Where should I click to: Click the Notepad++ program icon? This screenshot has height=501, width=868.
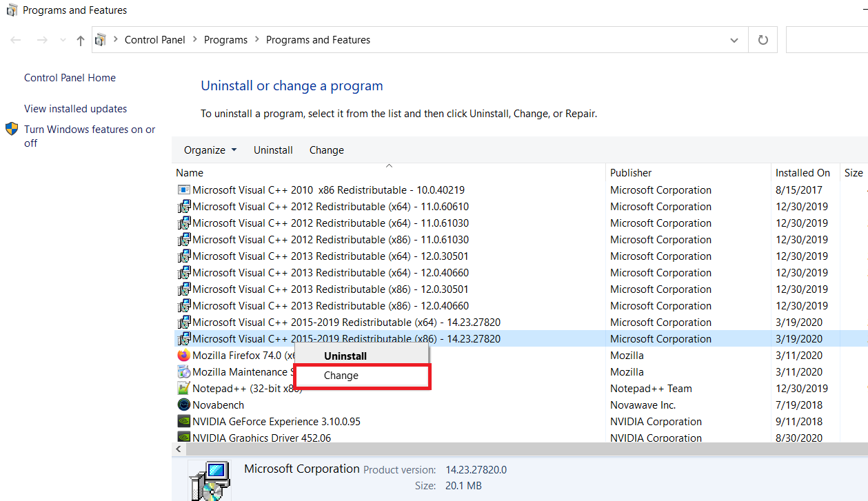(x=183, y=389)
